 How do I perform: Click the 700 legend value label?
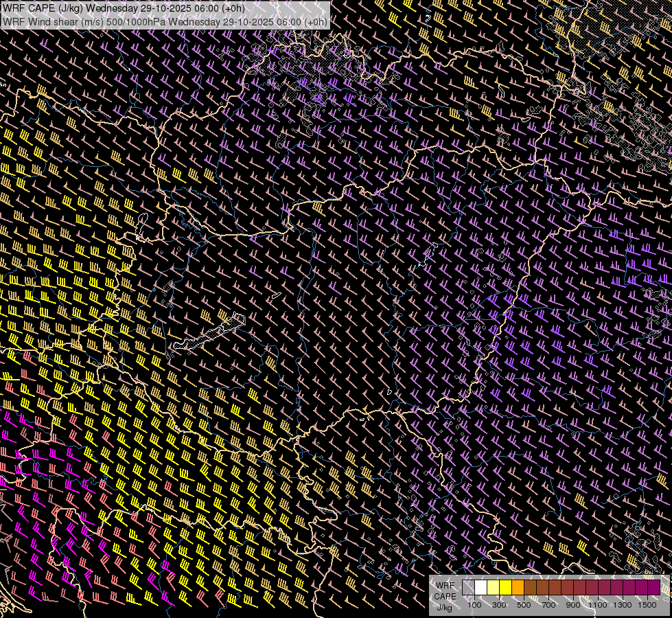548,605
